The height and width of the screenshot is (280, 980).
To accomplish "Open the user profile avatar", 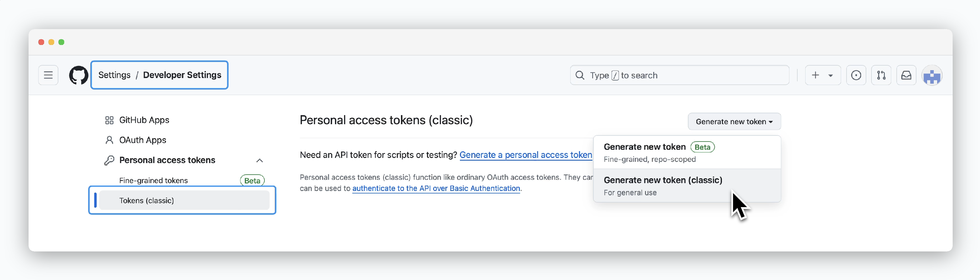I will coord(932,75).
